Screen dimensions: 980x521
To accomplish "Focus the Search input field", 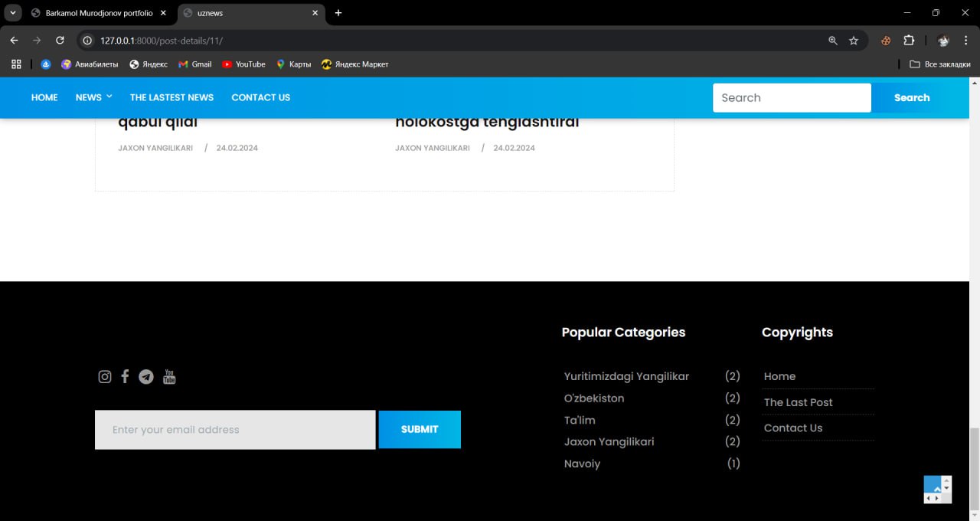I will (792, 97).
